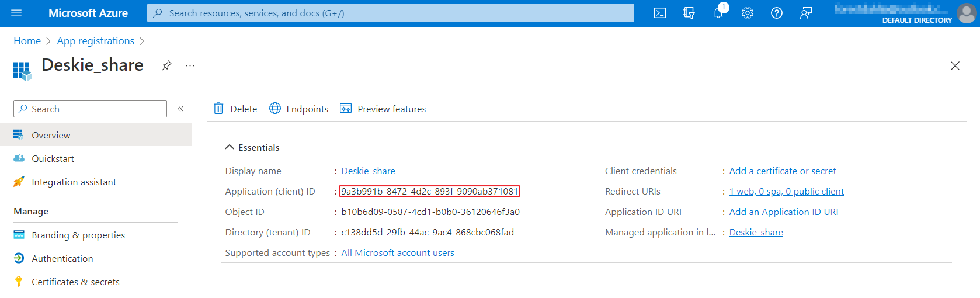The width and height of the screenshot is (980, 298).
Task: Click the Quickstart cloud icon
Action: [x=19, y=158]
